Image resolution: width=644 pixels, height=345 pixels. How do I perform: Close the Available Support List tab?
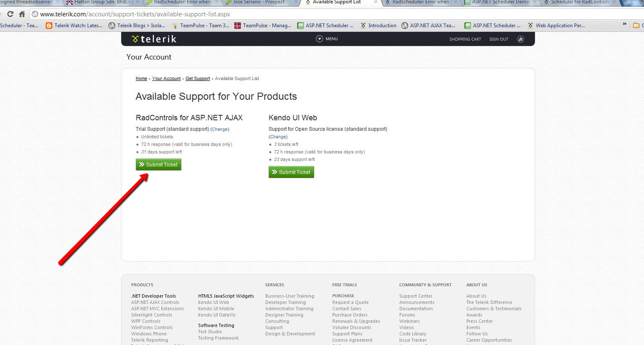(375, 2)
